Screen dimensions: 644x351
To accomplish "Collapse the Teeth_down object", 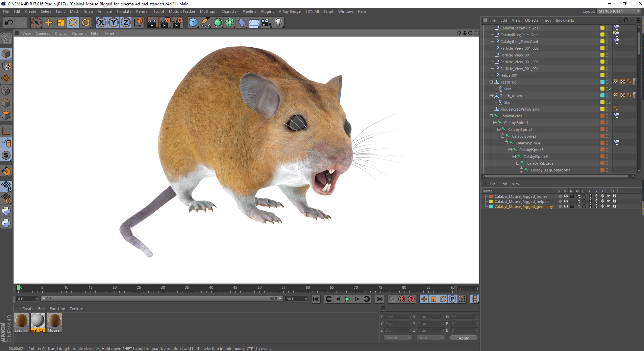I will (x=491, y=96).
